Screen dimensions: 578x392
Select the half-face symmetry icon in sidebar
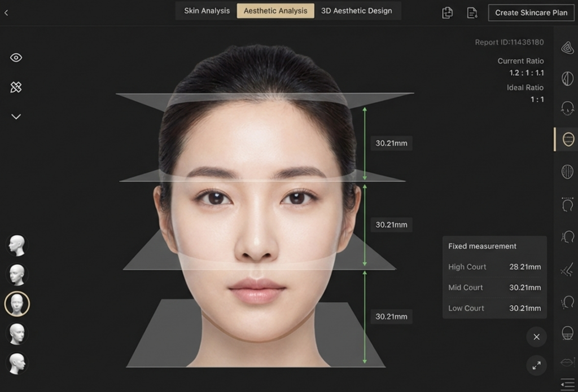[x=568, y=78]
